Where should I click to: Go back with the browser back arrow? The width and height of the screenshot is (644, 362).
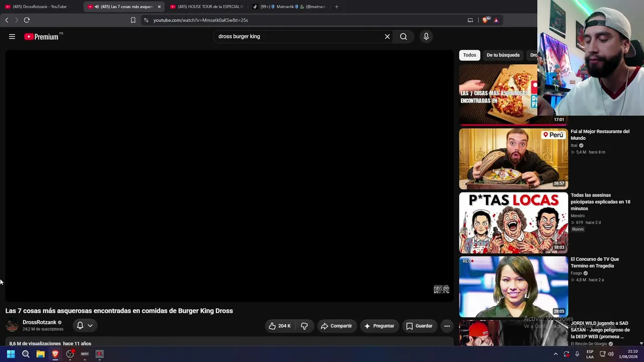tap(7, 20)
